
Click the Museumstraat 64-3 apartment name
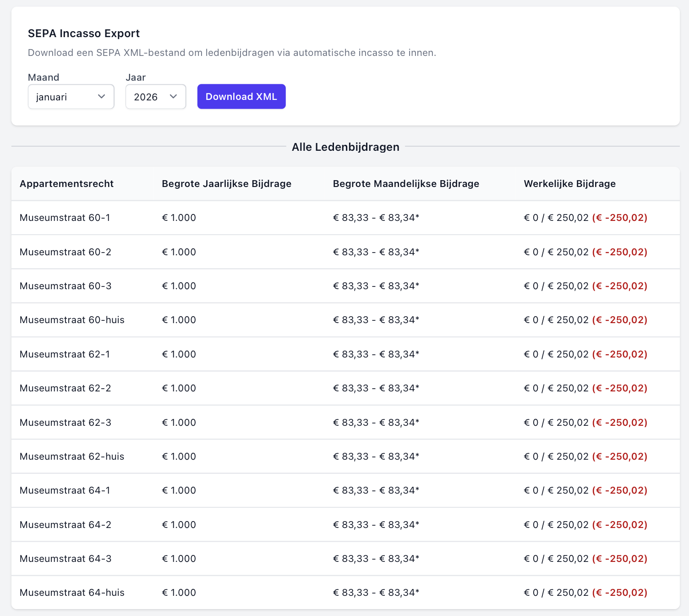[x=66, y=559]
